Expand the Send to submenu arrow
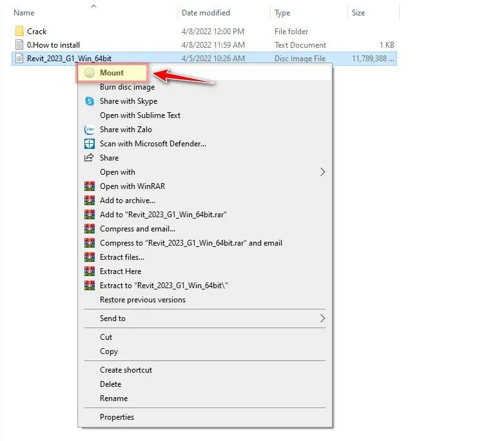This screenshot has height=441, width=504. point(322,318)
